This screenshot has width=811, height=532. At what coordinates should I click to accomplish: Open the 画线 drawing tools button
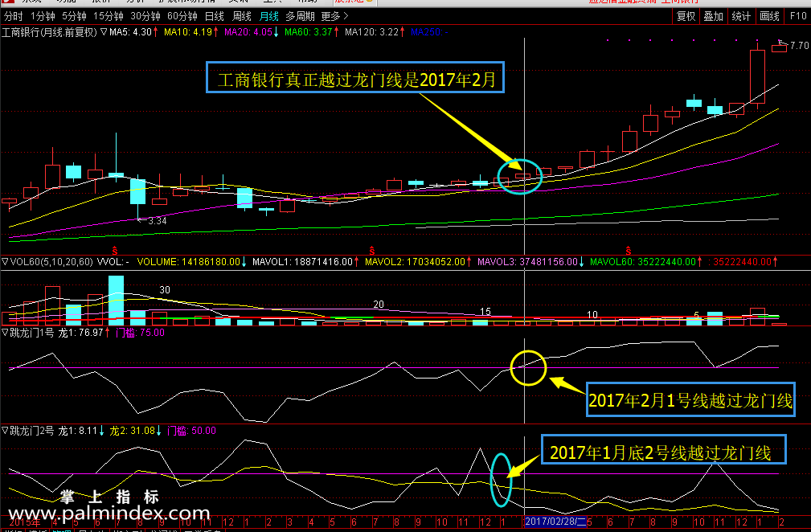[769, 17]
